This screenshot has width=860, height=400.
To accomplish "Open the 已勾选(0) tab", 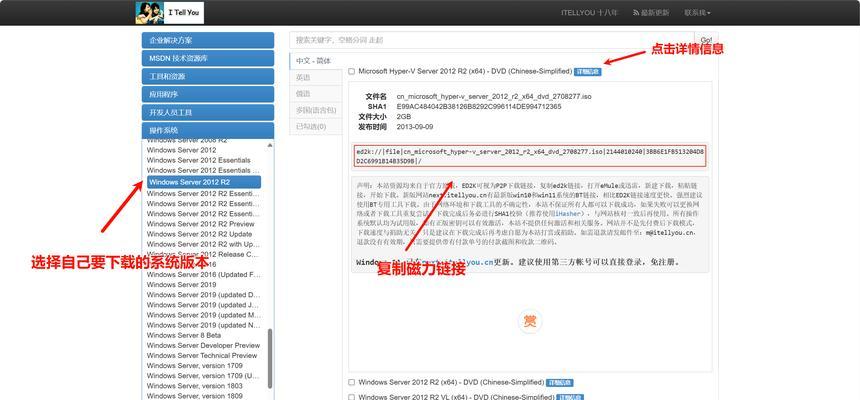I will pos(316,127).
